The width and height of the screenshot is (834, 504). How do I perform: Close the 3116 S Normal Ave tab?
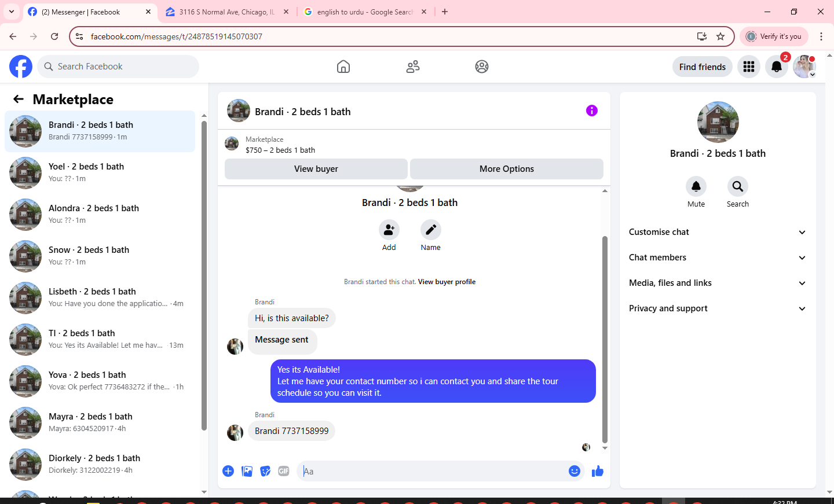point(286,12)
